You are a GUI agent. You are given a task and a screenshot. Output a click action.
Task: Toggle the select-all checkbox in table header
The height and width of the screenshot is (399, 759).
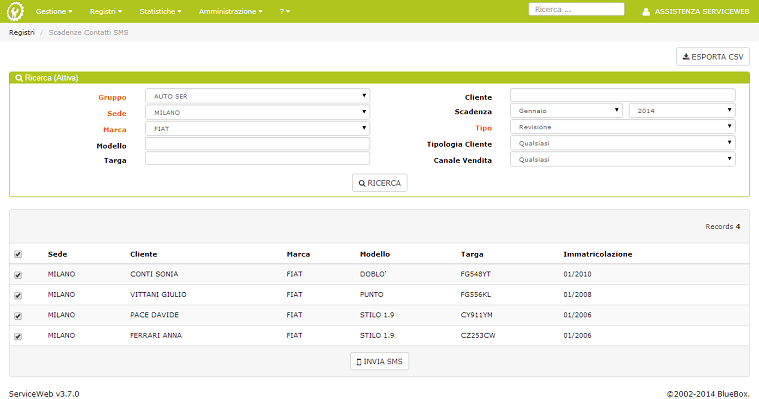point(18,254)
